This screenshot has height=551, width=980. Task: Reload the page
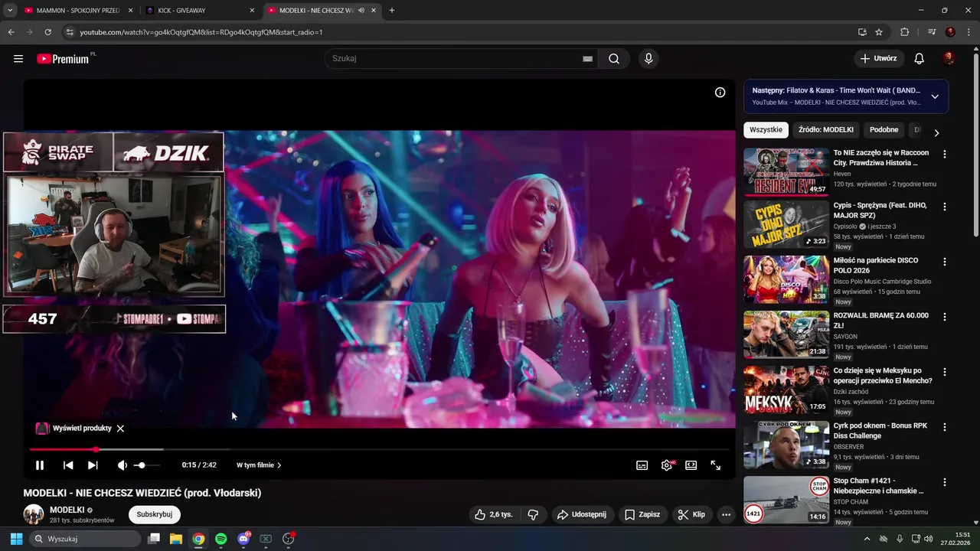tap(47, 32)
